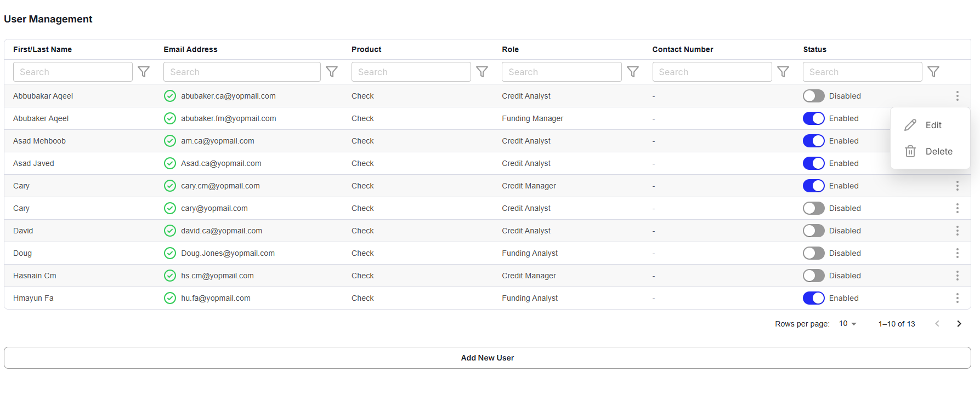Focus Status search field
980x395 pixels.
coord(863,72)
